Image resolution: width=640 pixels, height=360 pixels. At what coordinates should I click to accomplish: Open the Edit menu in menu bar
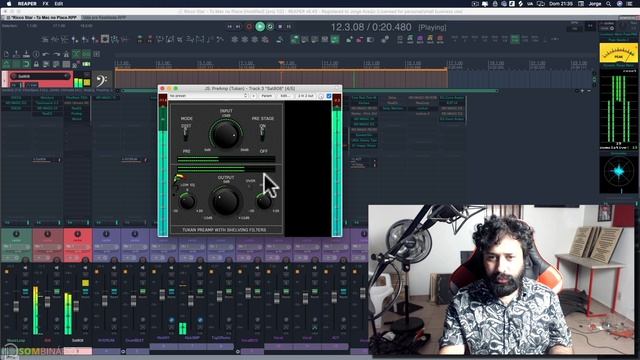tap(59, 4)
